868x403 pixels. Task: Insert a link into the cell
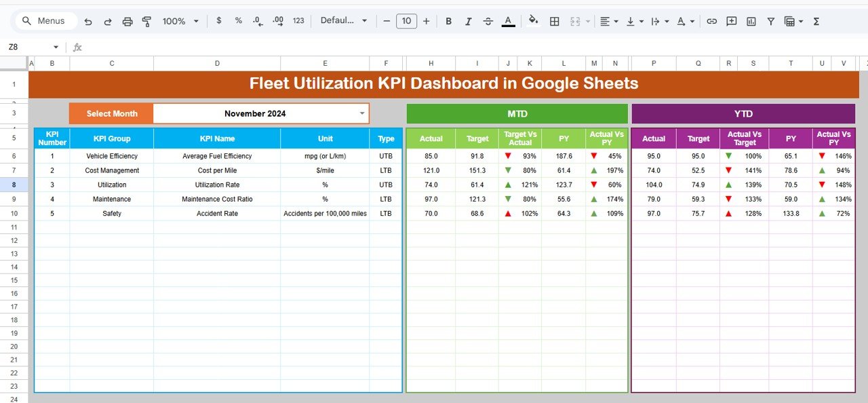[711, 21]
